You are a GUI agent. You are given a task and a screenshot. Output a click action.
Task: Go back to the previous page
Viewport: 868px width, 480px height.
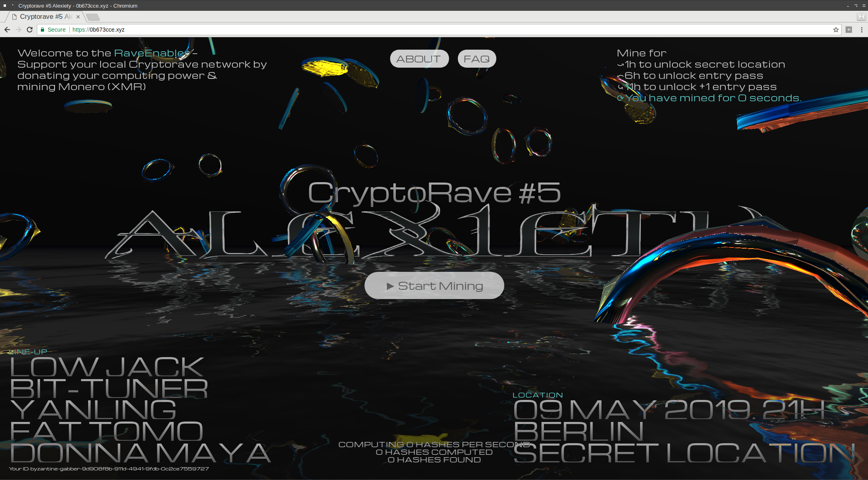coord(7,29)
